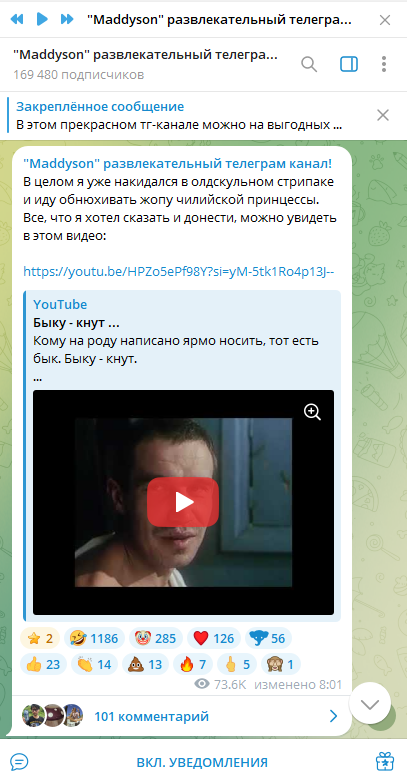Viewport: 407px width, 780px height.
Task: Skip to previous track in player bar
Action: point(17,19)
